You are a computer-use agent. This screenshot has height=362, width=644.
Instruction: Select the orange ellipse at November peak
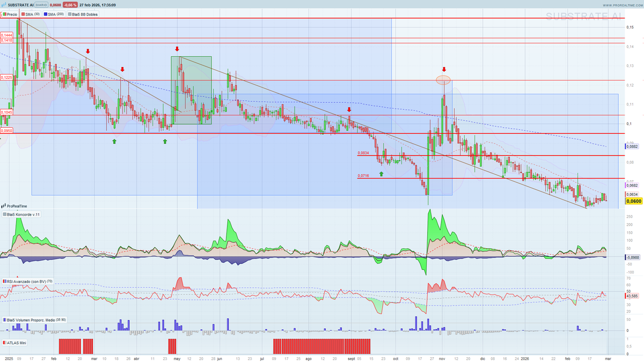click(x=443, y=80)
